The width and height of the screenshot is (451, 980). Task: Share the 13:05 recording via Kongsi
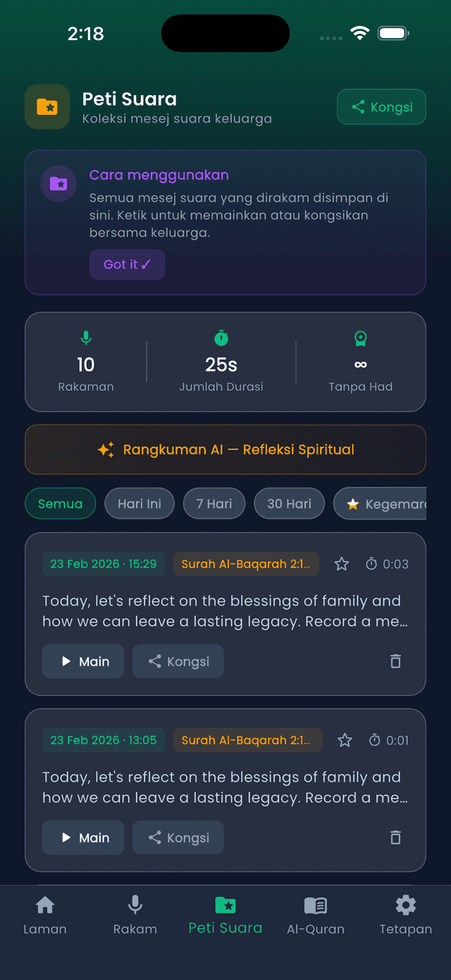click(178, 838)
